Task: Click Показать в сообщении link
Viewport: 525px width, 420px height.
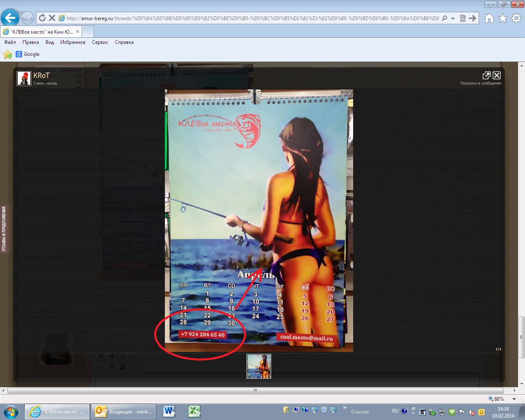Action: click(481, 83)
